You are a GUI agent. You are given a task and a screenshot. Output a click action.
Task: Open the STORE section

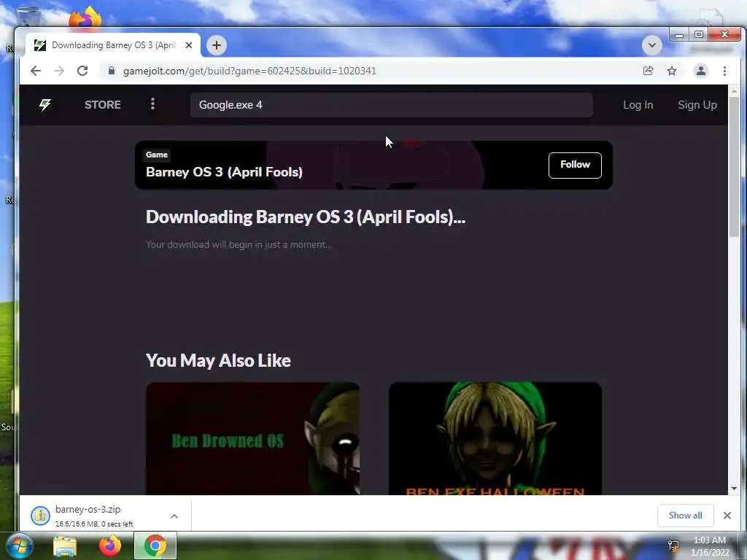tap(102, 105)
